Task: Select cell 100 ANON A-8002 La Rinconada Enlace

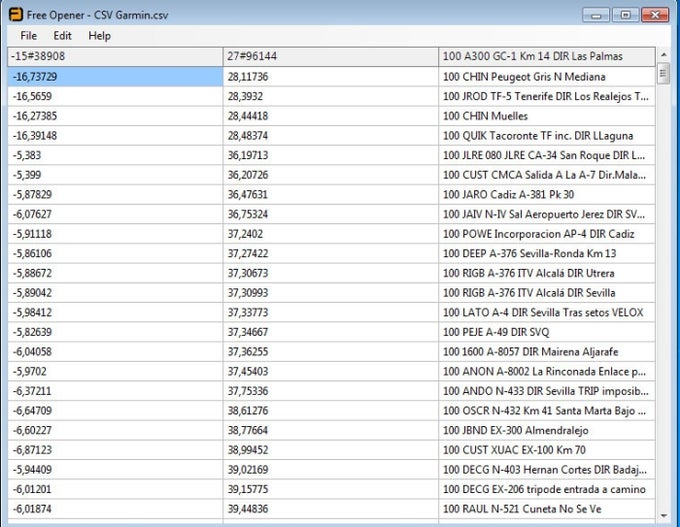Action: tap(547, 372)
